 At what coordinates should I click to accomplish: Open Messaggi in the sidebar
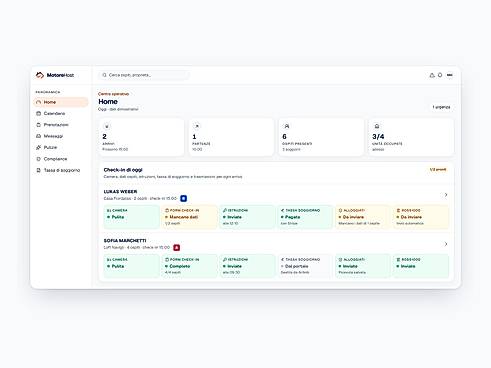pyautogui.click(x=61, y=136)
